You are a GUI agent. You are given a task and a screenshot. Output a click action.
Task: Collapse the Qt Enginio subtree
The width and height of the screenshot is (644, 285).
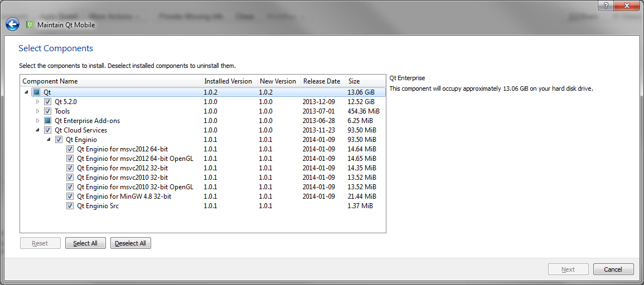49,140
